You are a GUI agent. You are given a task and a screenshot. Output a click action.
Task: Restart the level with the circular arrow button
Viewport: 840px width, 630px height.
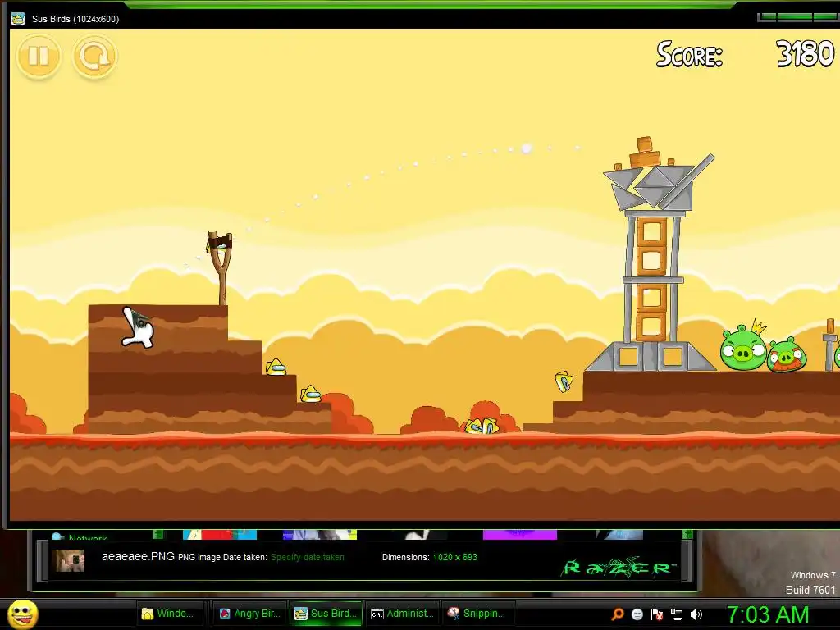(x=94, y=56)
